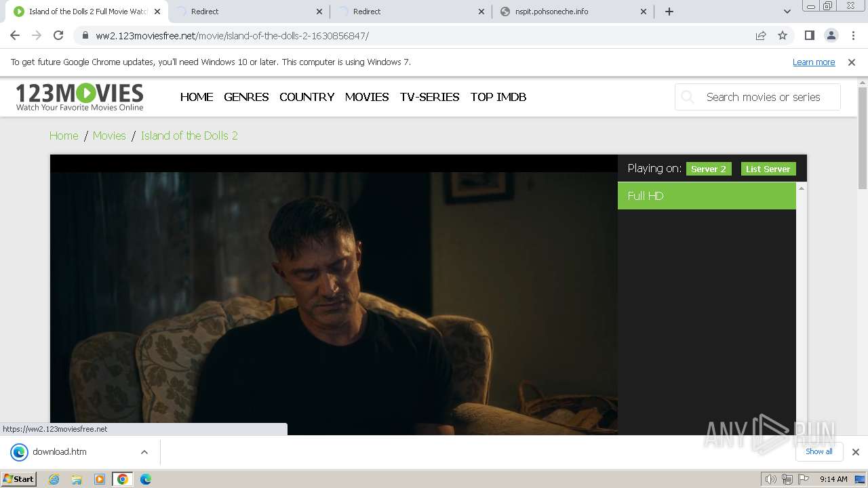This screenshot has width=868, height=488.
Task: Open the Learn more link
Action: 814,62
